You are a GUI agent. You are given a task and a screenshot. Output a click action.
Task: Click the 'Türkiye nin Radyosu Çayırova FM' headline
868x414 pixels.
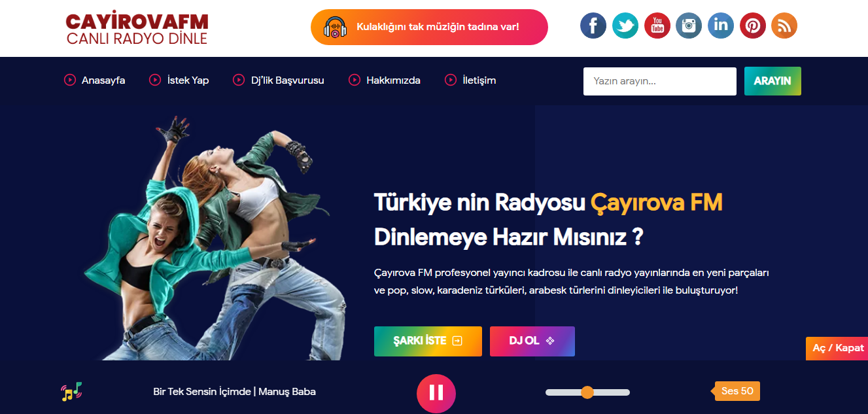coord(548,202)
